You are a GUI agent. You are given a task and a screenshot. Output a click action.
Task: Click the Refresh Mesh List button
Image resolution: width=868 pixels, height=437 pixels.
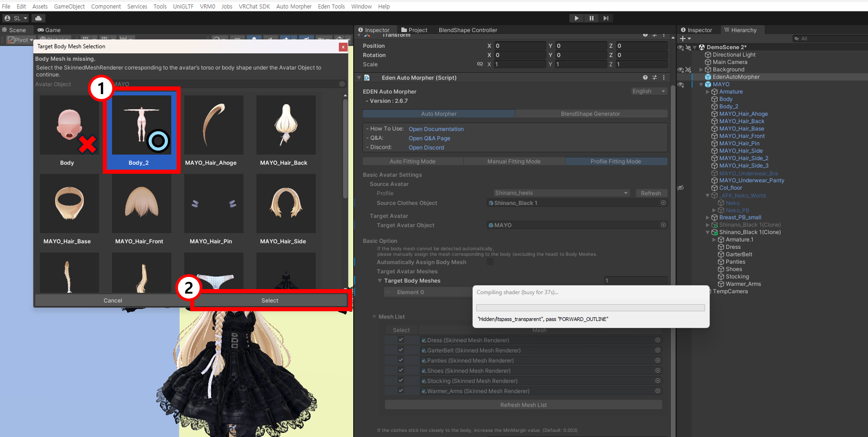coord(523,405)
